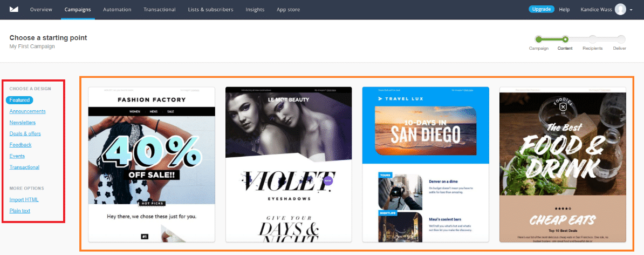
Task: Click the Campaign Monitor envelope logo
Action: [14, 10]
